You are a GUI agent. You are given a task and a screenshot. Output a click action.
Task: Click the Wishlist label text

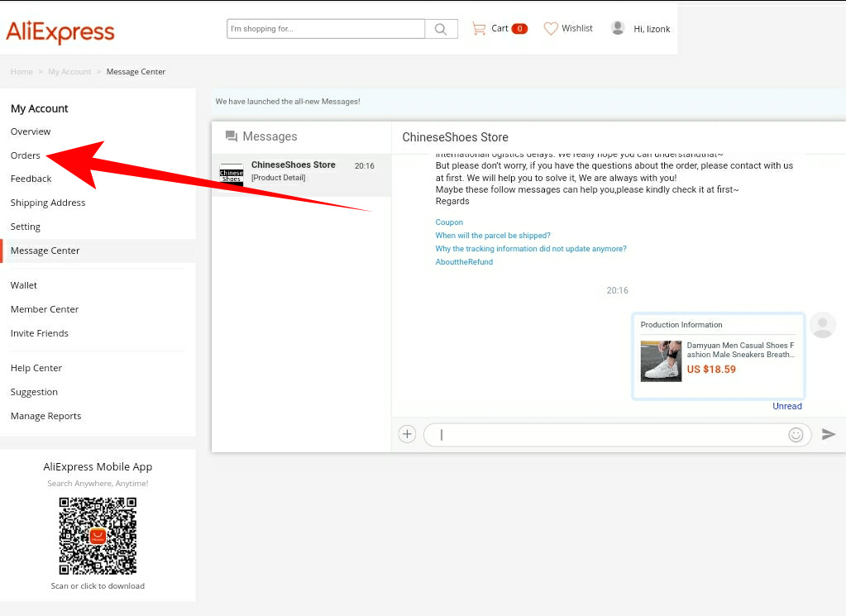click(577, 28)
